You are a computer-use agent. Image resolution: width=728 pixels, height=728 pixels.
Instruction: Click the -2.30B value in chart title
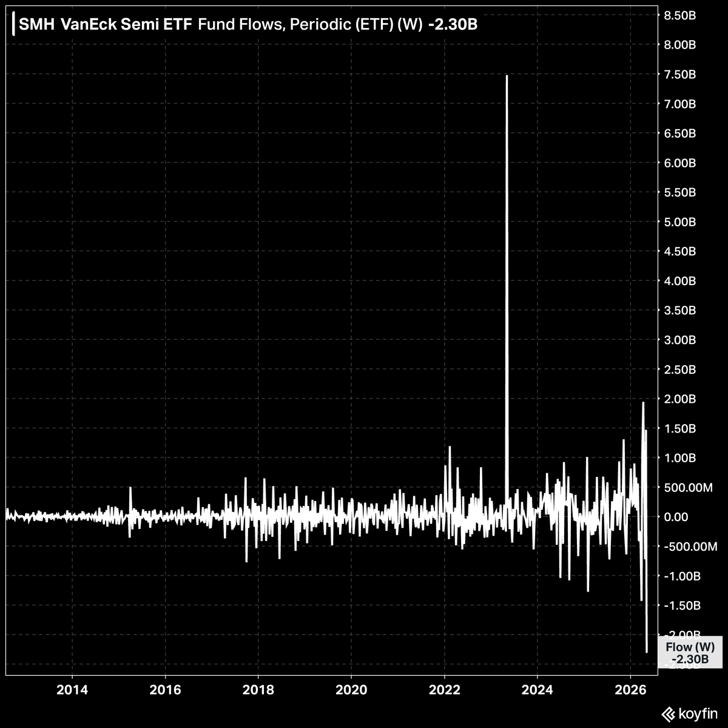(x=452, y=25)
